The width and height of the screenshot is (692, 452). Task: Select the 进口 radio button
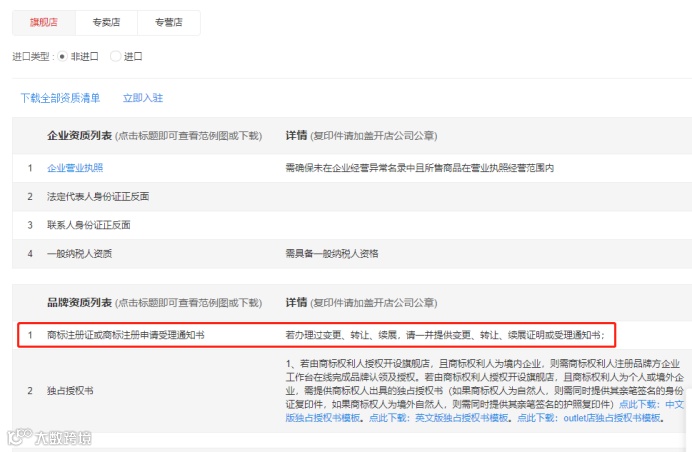click(x=115, y=56)
